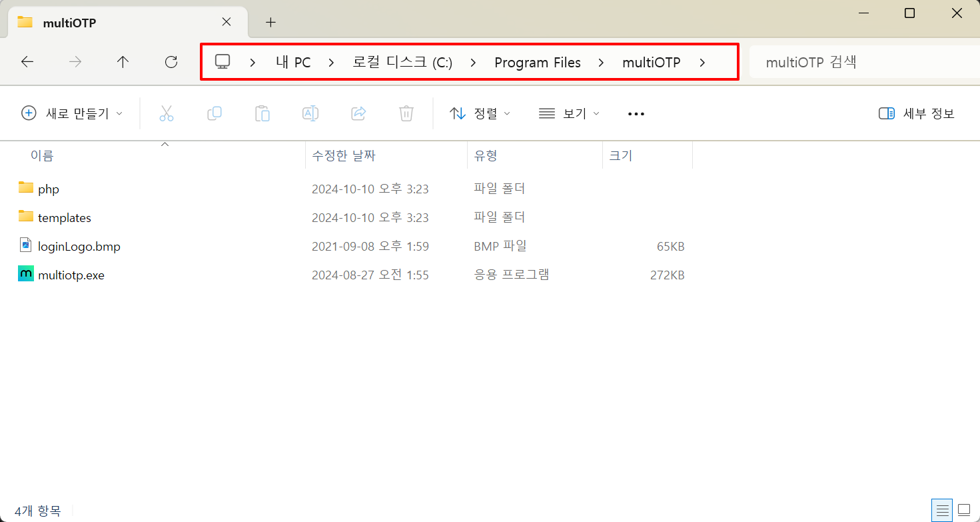Click the Paste clipboard icon
Viewport: 980px width, 522px height.
click(262, 113)
